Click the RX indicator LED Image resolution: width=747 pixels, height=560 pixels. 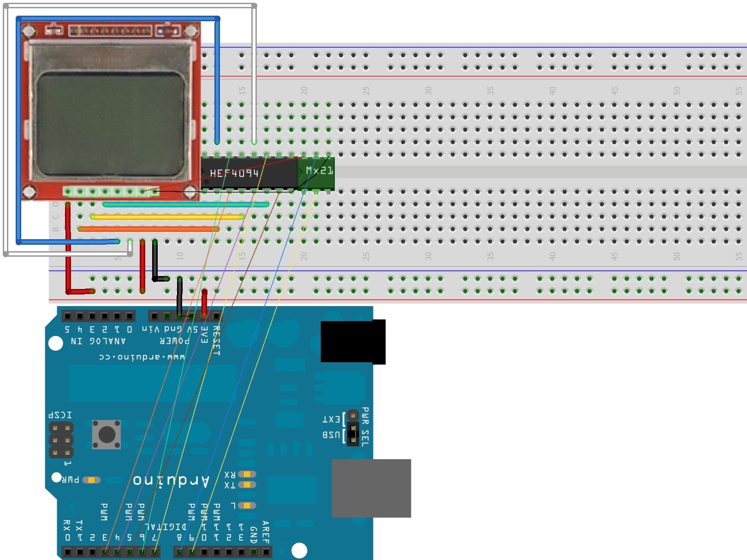coord(247,474)
